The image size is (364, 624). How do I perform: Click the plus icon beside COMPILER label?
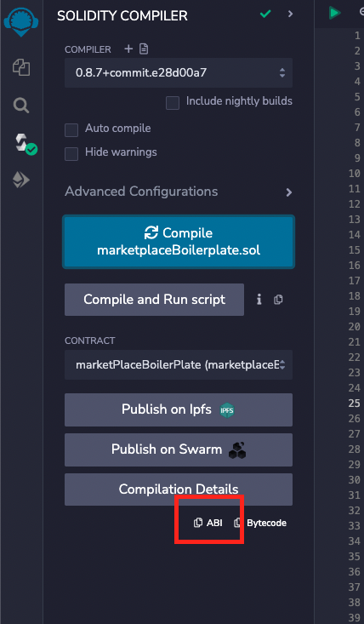(x=128, y=49)
